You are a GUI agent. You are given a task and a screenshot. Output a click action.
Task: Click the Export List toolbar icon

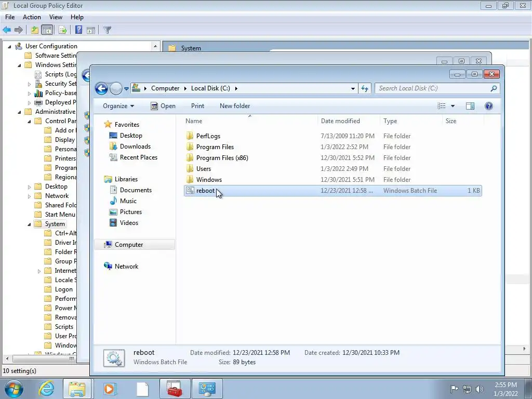(63, 30)
